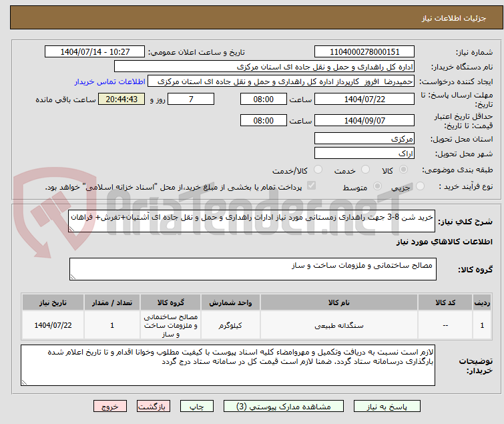The image size is (504, 424).
Task: Click the کیلوگرم unit cell
Action: (230, 325)
